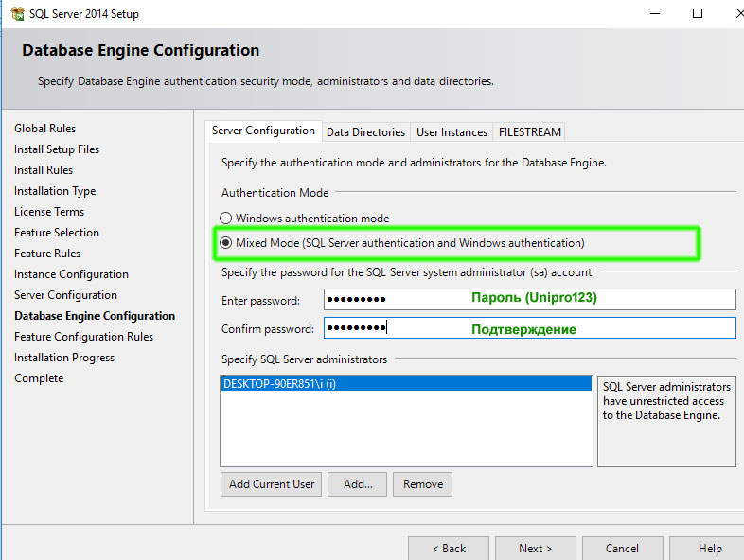Click the Install Rules step
The width and height of the screenshot is (744, 560).
coord(44,170)
